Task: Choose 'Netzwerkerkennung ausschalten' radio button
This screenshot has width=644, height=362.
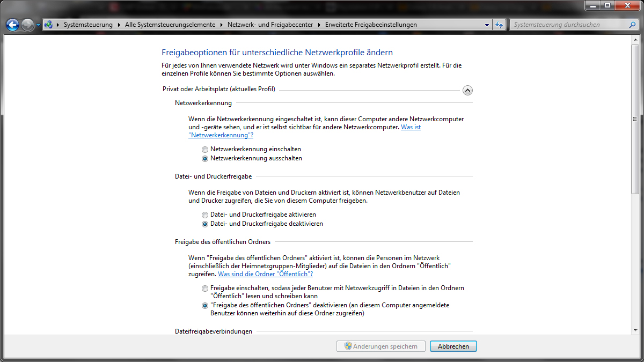Action: coord(205,159)
